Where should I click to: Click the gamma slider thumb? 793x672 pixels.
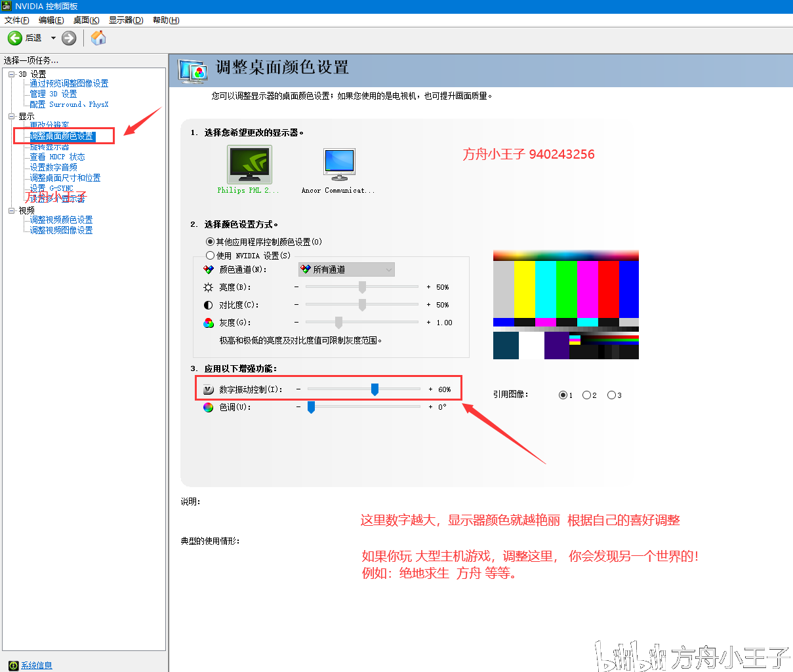click(338, 323)
